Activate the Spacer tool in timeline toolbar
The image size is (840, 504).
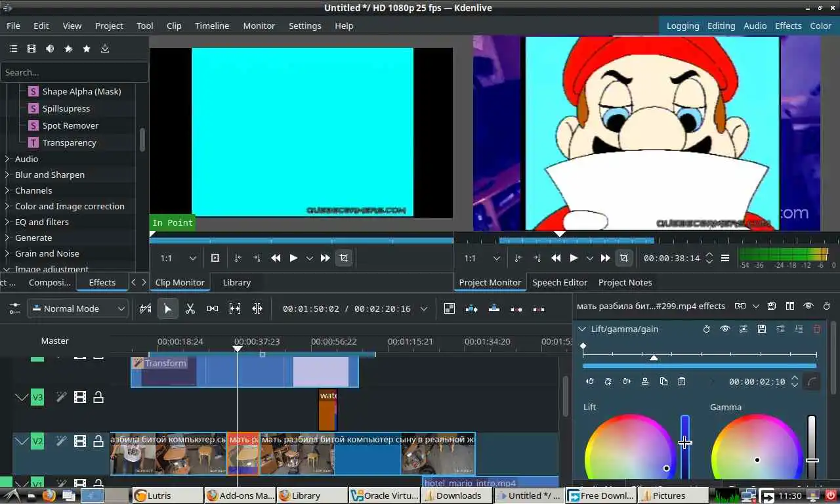(213, 308)
